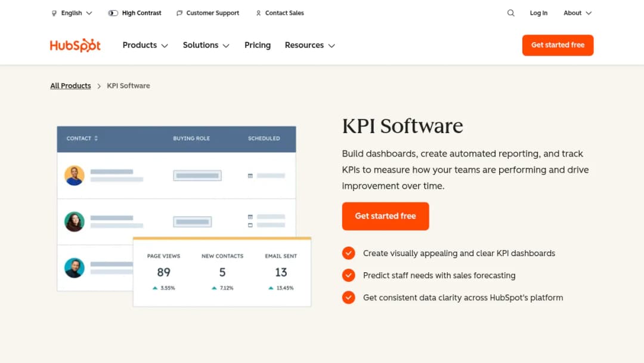
Task: Click checkmark icon beside KPI dashboards item
Action: click(x=349, y=253)
